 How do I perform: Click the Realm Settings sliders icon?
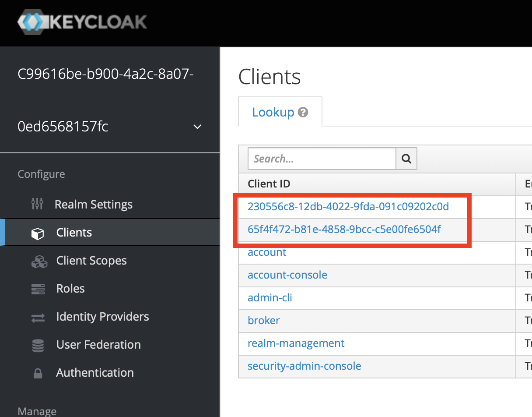pos(38,204)
